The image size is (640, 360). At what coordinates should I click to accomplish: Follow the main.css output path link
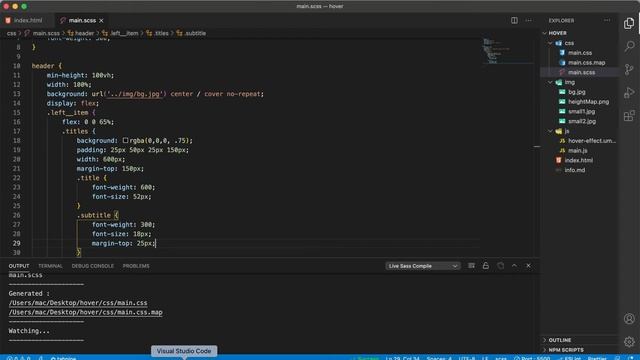(78, 303)
